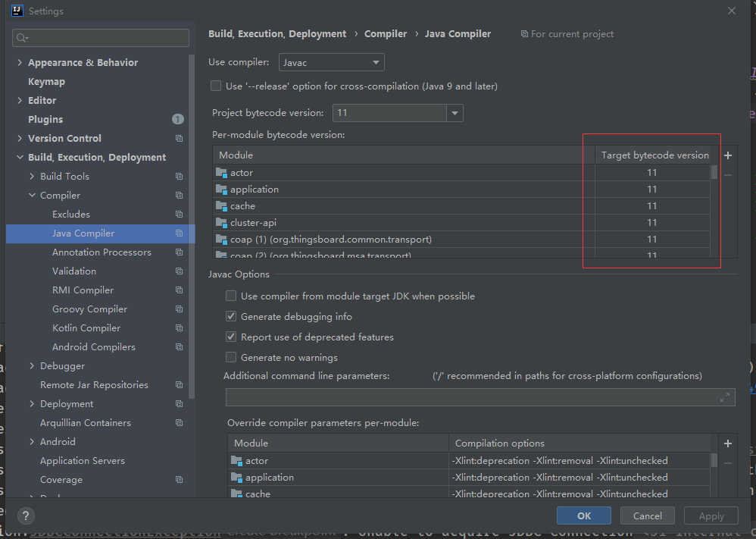The height and width of the screenshot is (539, 756).
Task: Expand the additional command line parameters field
Action: coord(725,397)
